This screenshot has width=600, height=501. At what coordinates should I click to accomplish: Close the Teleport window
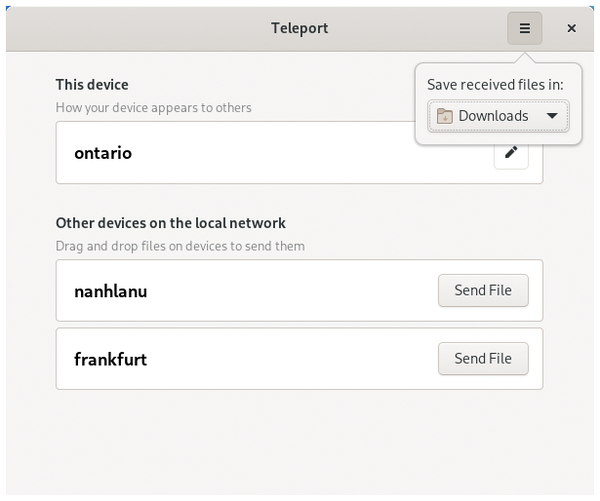[571, 28]
